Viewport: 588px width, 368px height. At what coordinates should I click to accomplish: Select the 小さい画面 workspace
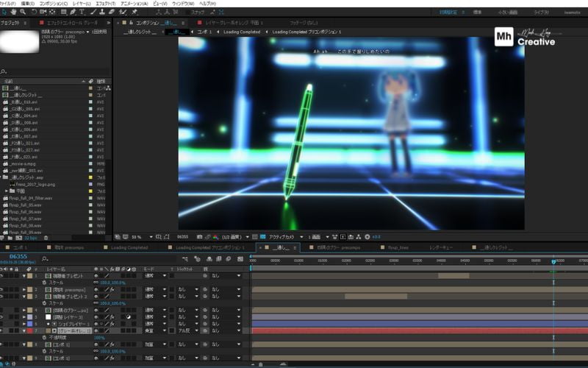tap(507, 13)
